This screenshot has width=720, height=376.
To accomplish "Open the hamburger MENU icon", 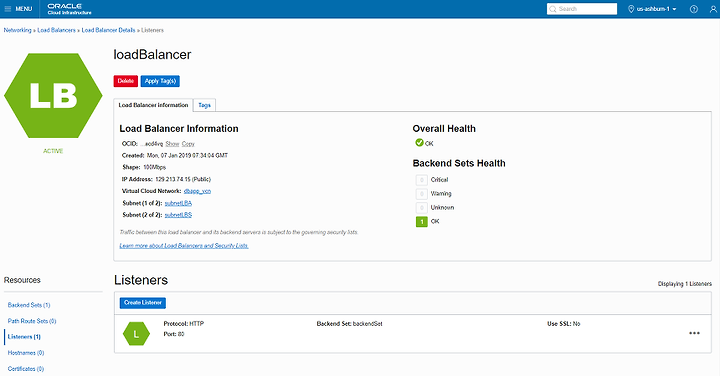I will (8, 9).
